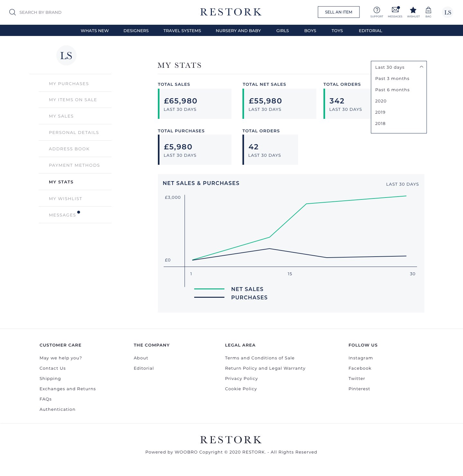Click the RESTORK logo in footer
The image size is (463, 476).
(231, 440)
